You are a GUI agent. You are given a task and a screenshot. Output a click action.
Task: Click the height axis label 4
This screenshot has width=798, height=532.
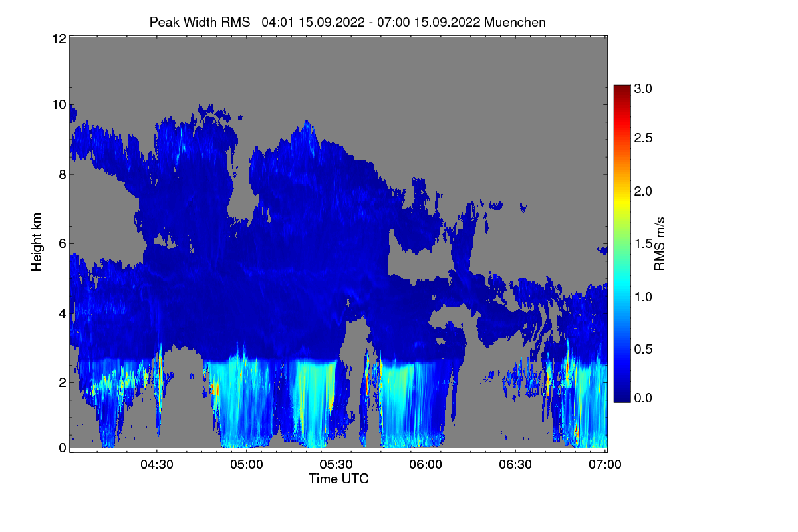[62, 313]
